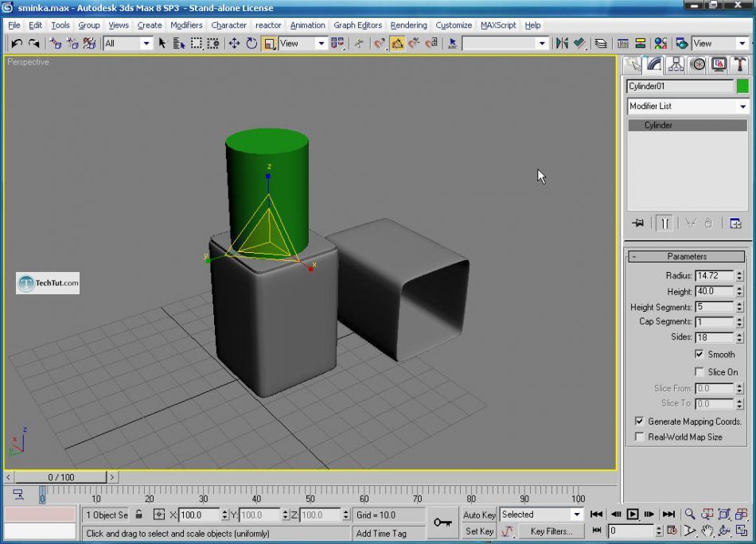Activate the Select and Rotate tool
Viewport: 756px width, 544px height.
click(x=251, y=44)
